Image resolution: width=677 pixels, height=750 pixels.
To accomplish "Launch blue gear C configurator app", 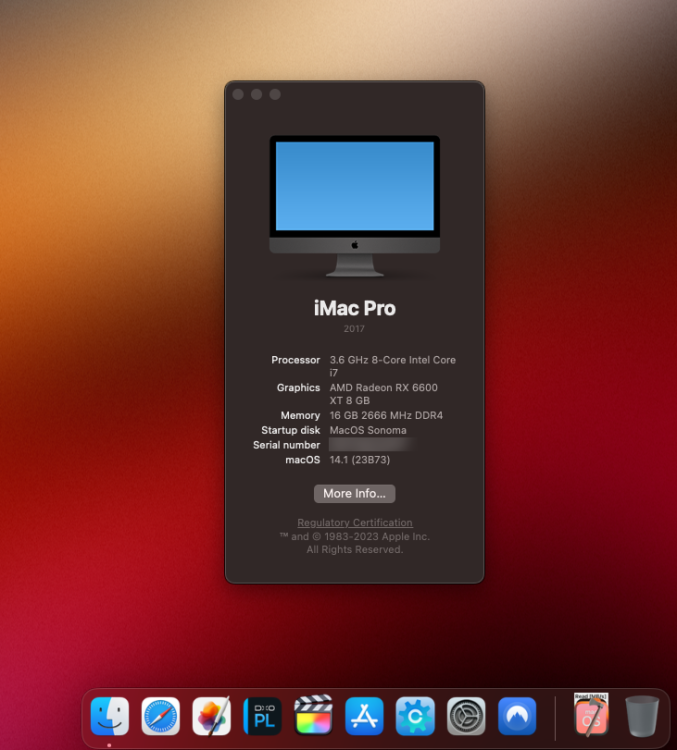I will (x=415, y=716).
